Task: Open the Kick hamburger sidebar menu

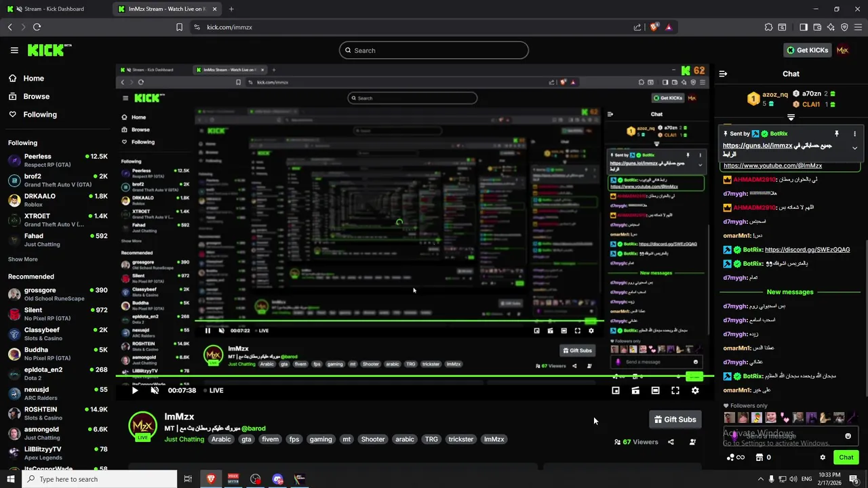Action: point(14,50)
